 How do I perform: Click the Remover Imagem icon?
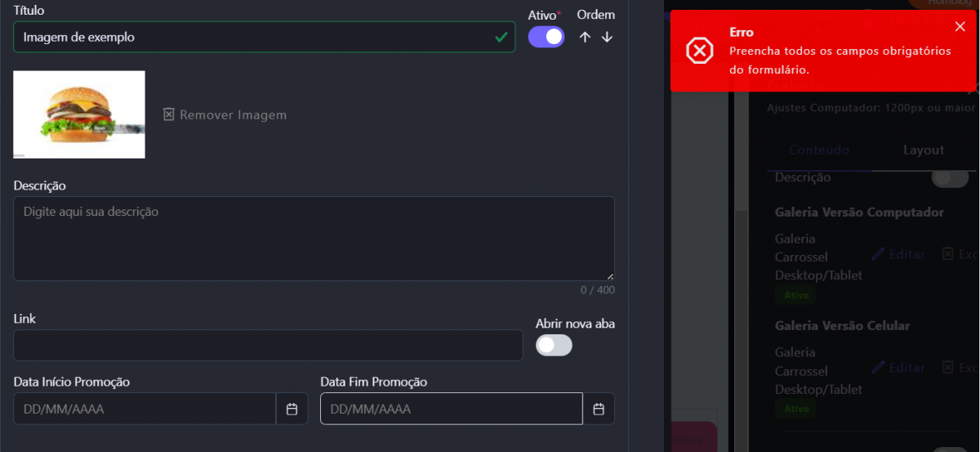(x=169, y=114)
